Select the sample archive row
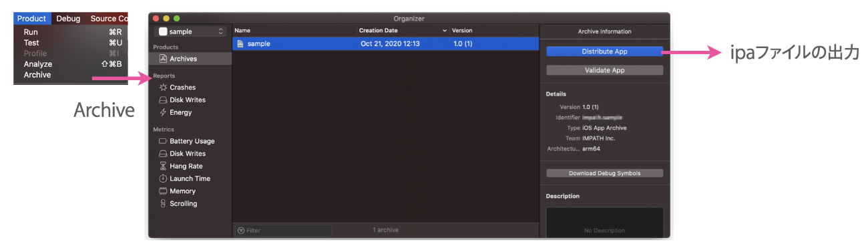 pos(385,43)
